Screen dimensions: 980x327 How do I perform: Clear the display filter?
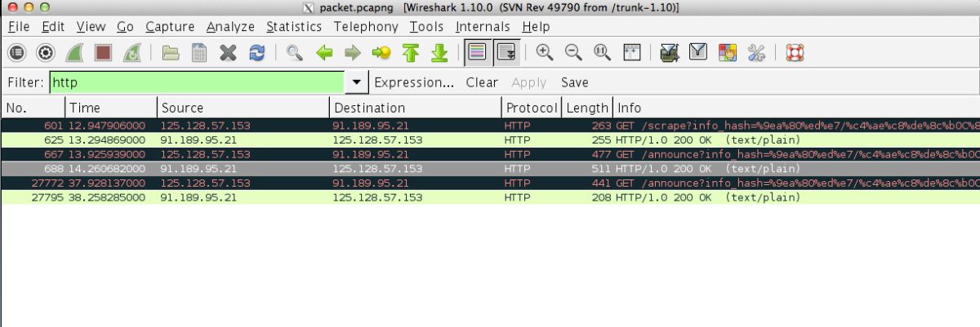click(x=482, y=82)
